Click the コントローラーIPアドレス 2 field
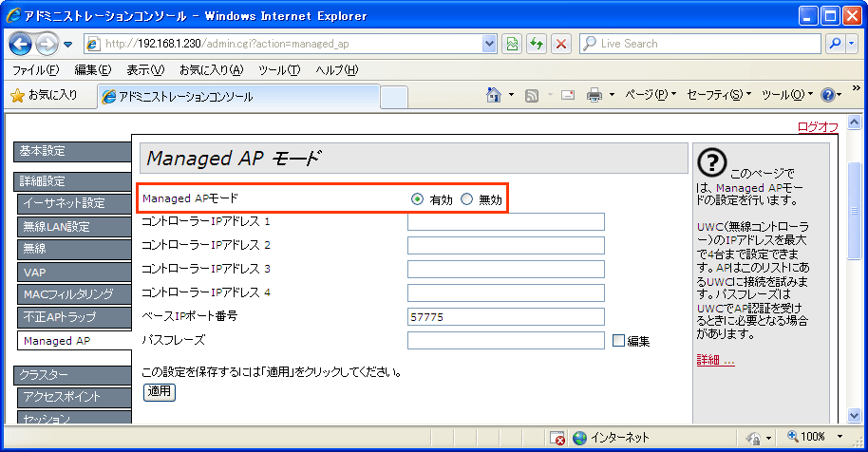The height and width of the screenshot is (452, 868). [506, 246]
